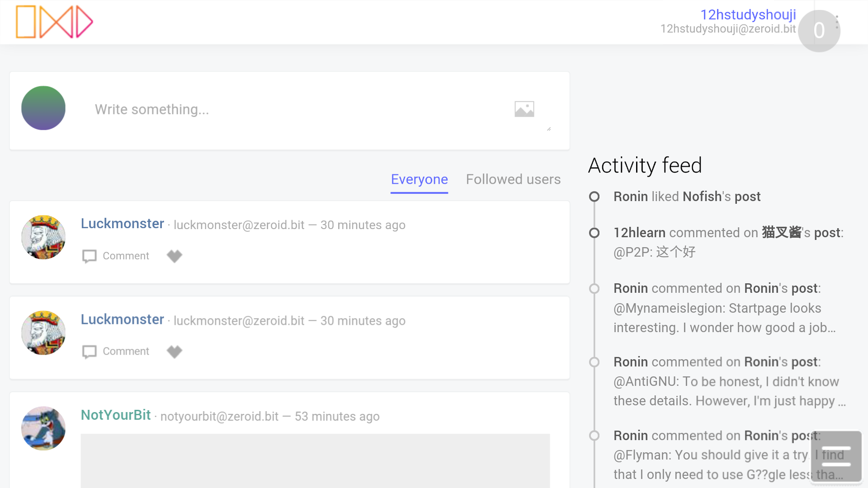Image resolution: width=868 pixels, height=488 pixels.
Task: Click NotYourBit's cartoon avatar
Action: pos(43,428)
